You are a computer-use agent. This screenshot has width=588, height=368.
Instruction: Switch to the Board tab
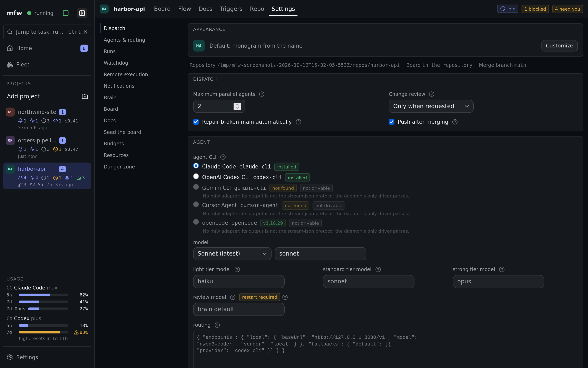162,9
